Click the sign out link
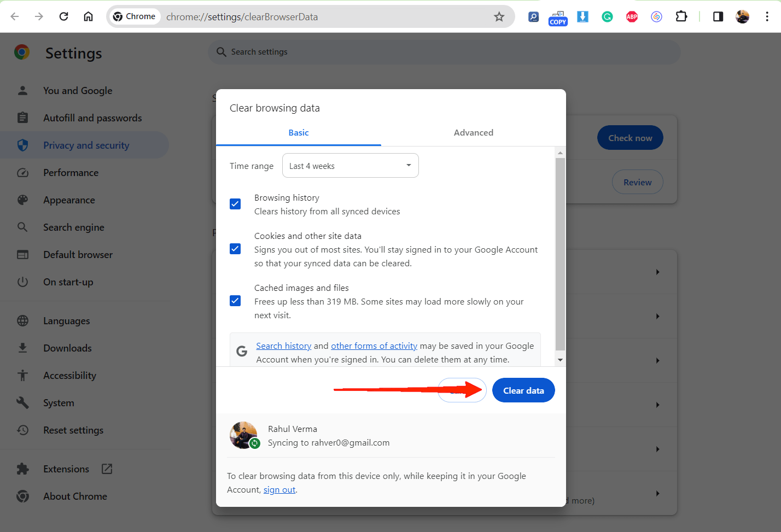This screenshot has width=781, height=532. click(279, 490)
